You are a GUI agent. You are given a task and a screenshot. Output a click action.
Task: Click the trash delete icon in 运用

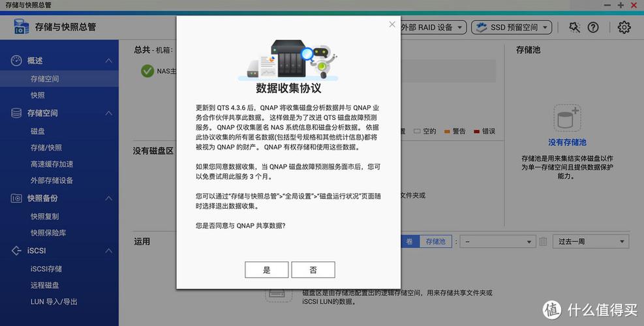(543, 241)
